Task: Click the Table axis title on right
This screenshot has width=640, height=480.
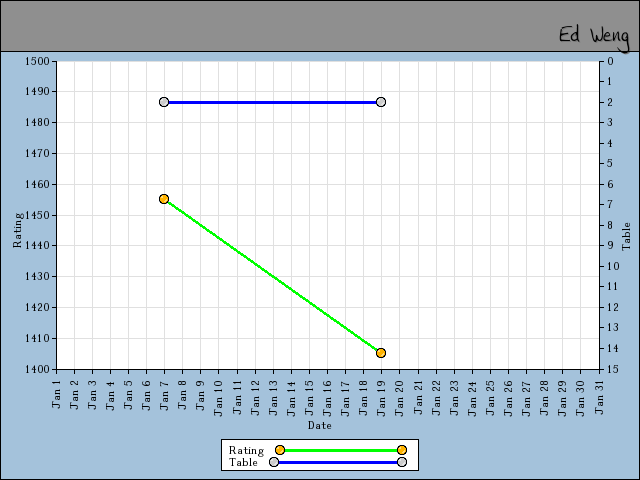Action: (626, 236)
